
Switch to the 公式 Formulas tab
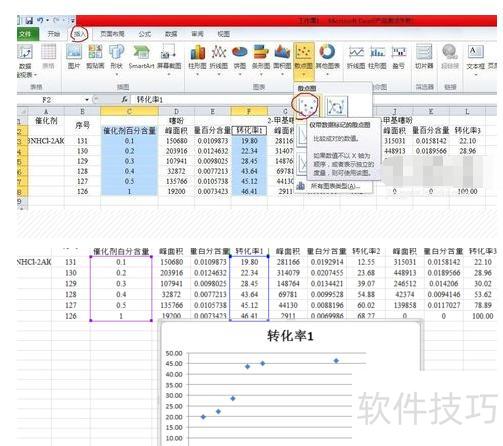145,34
